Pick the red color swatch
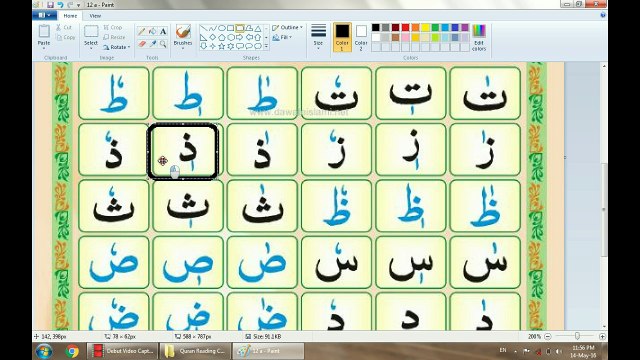The image size is (640, 360). click(x=405, y=28)
